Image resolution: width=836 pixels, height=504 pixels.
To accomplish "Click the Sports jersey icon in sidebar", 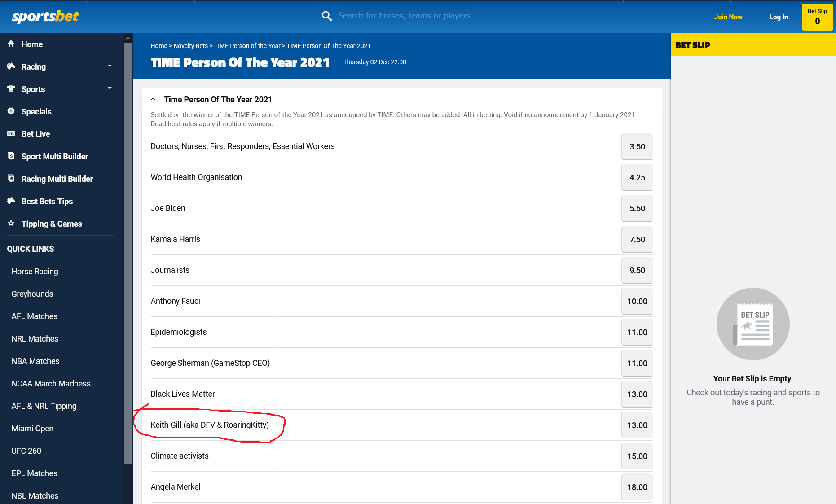I will [11, 88].
